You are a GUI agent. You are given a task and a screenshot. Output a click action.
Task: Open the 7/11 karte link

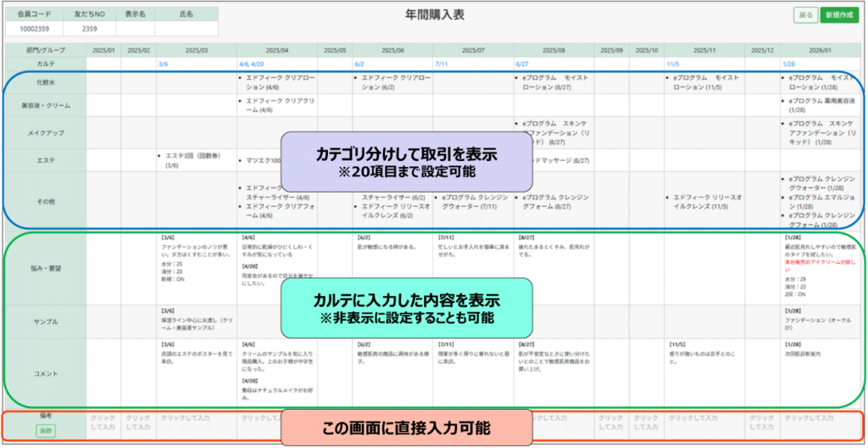tap(441, 64)
